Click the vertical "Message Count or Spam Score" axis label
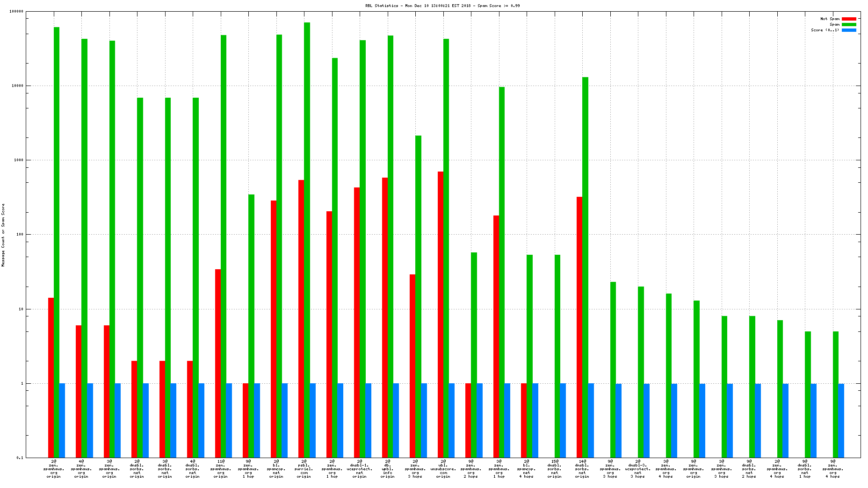 pos(3,235)
